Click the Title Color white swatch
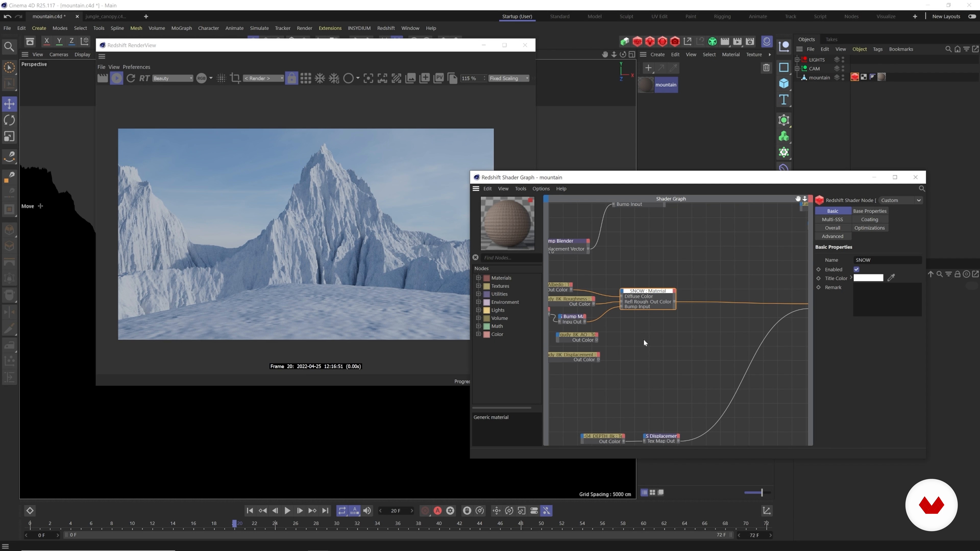This screenshot has width=980, height=551. coord(868,278)
